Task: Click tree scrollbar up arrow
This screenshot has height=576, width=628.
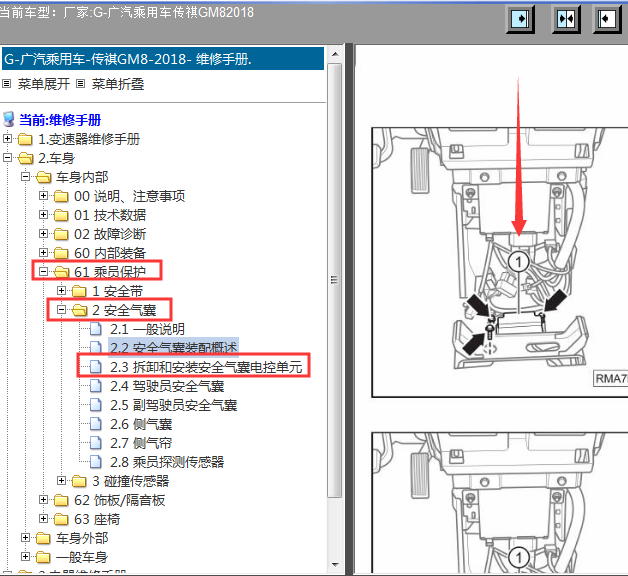Action: click(335, 54)
